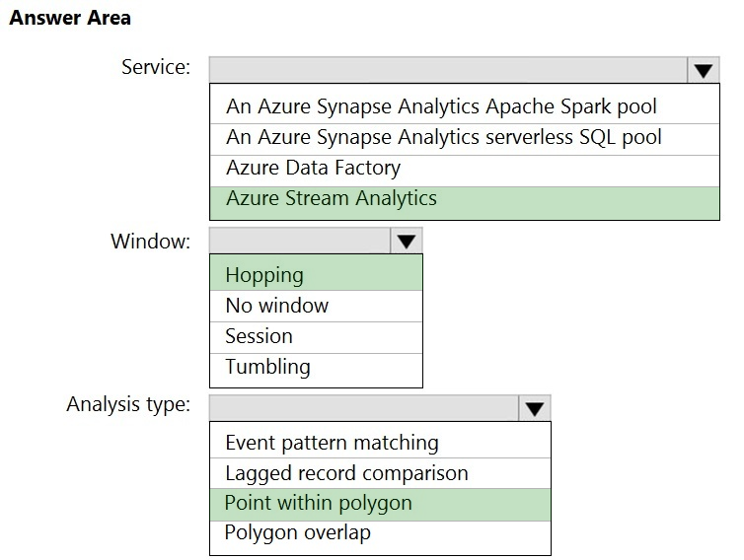Choose Tumbling window option
The width and height of the screenshot is (744, 560).
(x=267, y=367)
